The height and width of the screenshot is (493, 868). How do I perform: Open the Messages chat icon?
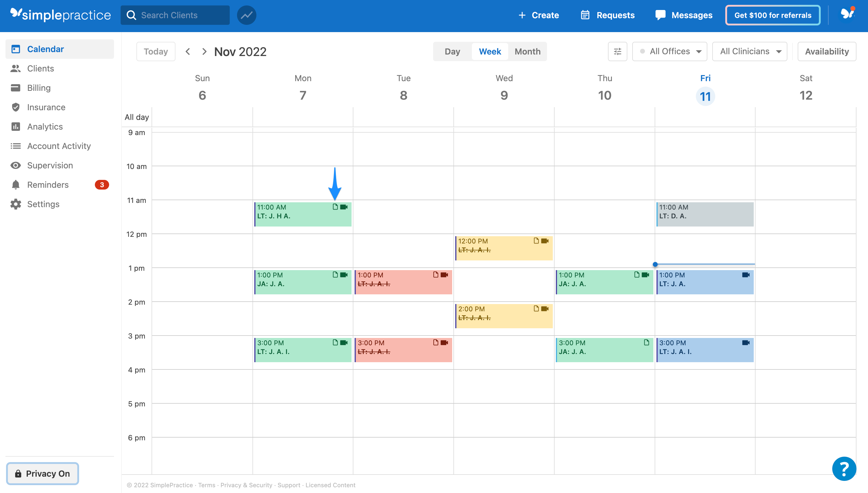click(661, 15)
